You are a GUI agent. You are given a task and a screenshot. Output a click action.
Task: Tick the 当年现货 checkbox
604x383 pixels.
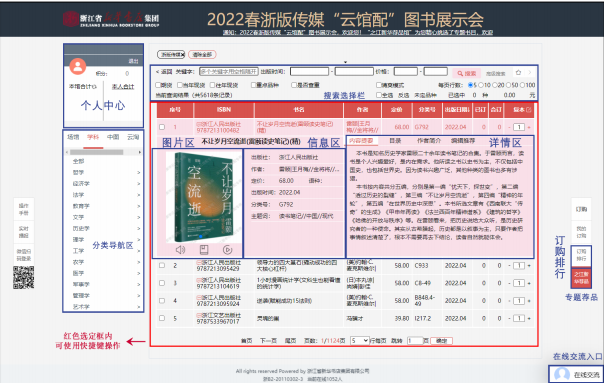[180, 85]
